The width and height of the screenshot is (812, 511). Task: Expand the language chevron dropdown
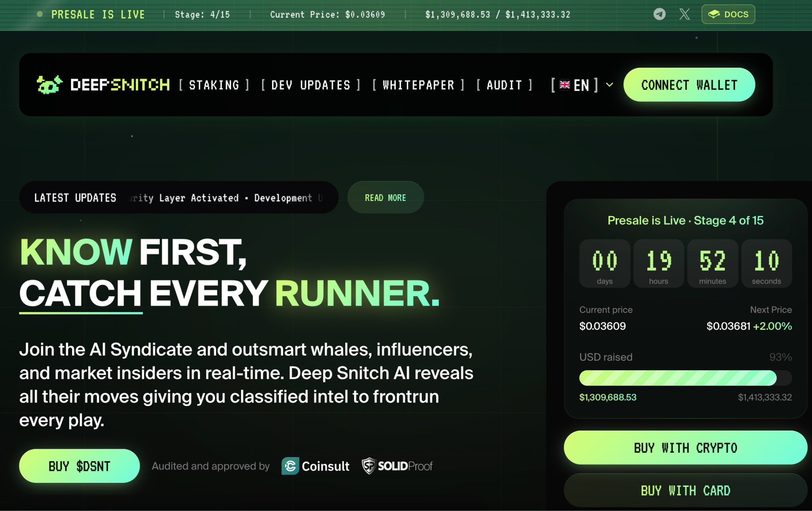coord(610,85)
